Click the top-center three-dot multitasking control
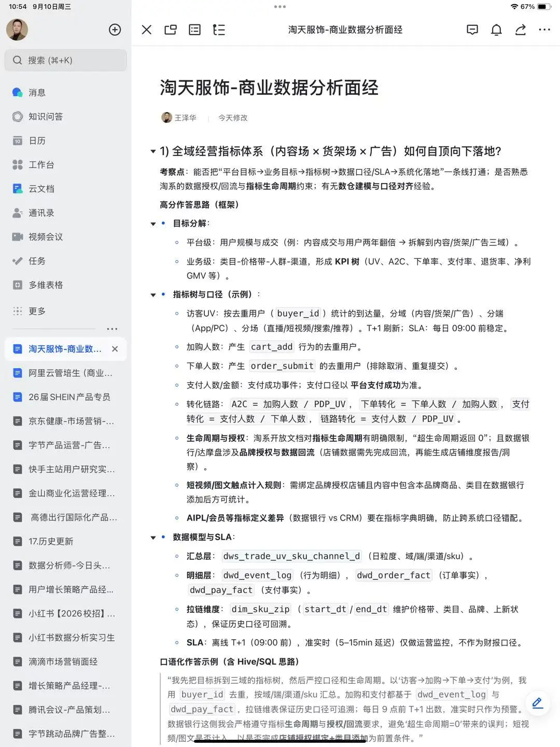The image size is (560, 747). point(280,7)
